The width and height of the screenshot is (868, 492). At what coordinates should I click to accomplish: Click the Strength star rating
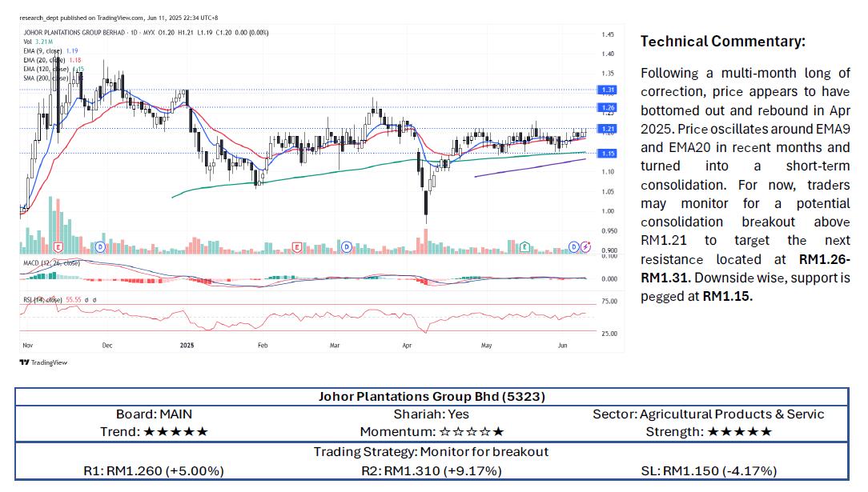click(740, 432)
